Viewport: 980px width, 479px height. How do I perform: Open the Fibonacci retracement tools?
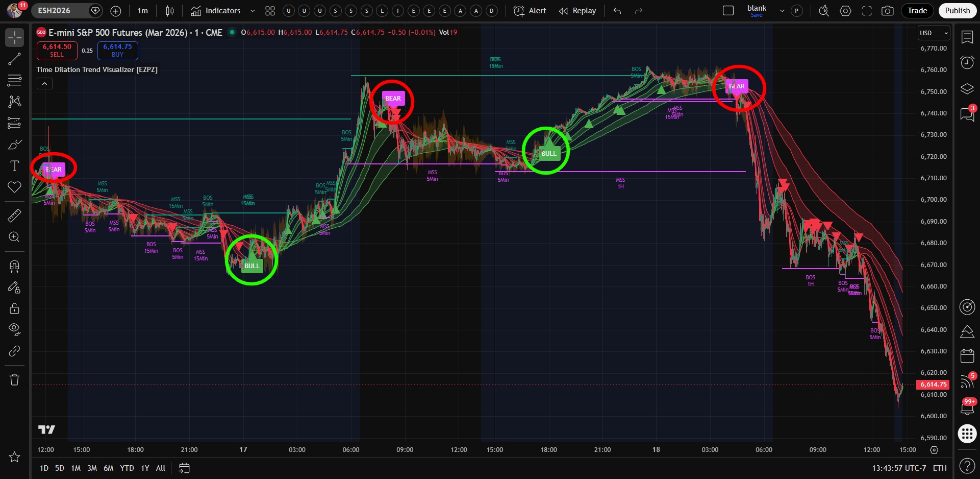tap(14, 80)
